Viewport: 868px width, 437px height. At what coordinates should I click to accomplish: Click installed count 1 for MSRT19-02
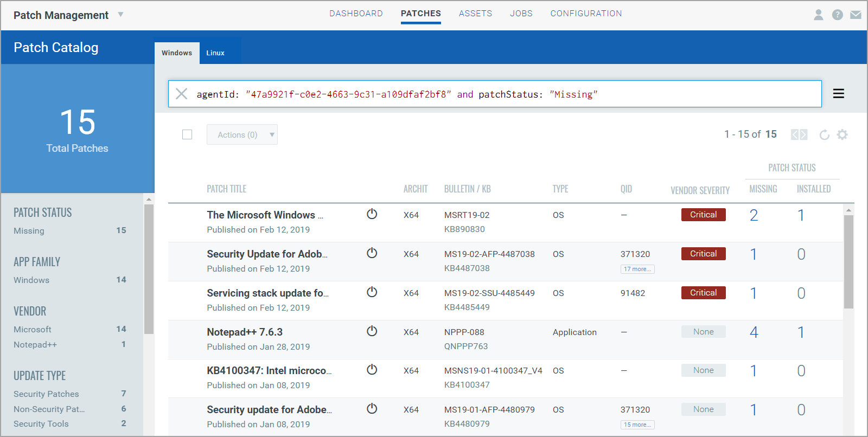click(801, 215)
